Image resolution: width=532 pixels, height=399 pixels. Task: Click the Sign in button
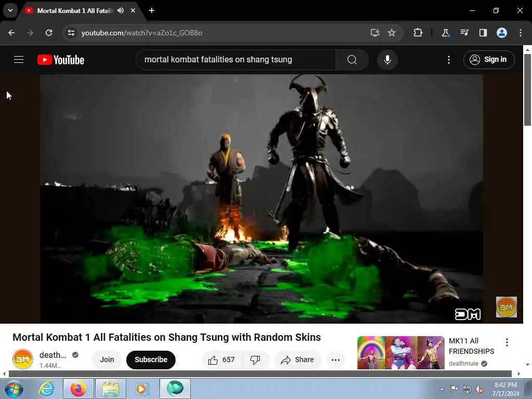coord(488,60)
